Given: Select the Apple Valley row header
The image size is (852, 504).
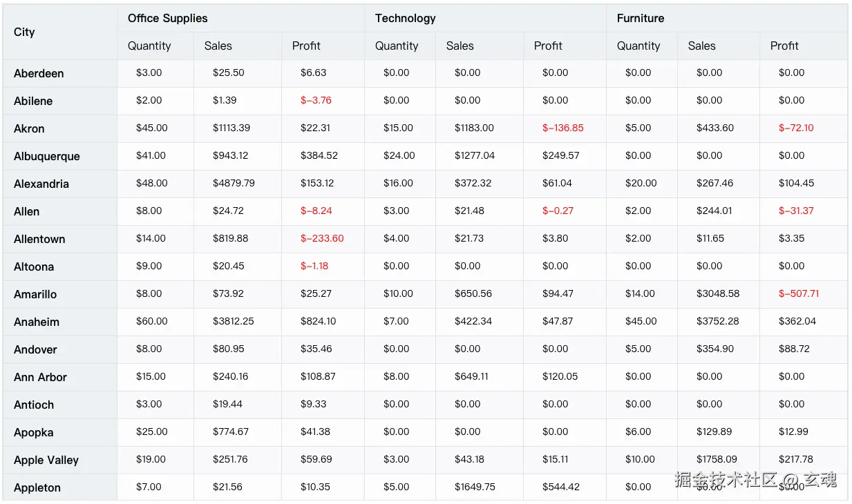Looking at the screenshot, I should (x=46, y=461).
